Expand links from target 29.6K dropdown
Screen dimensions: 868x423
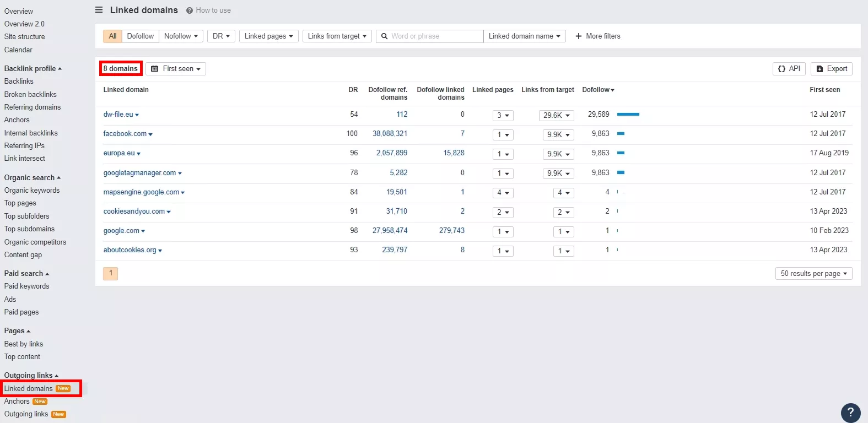click(557, 116)
